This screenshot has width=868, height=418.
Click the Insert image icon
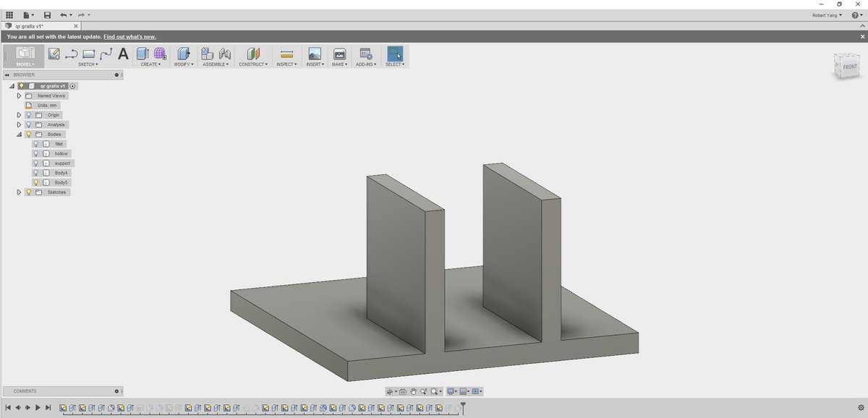(315, 54)
